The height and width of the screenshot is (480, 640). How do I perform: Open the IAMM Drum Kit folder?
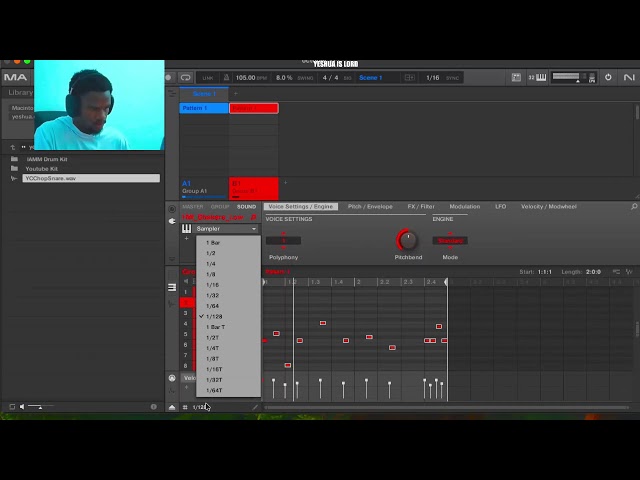pyautogui.click(x=47, y=159)
